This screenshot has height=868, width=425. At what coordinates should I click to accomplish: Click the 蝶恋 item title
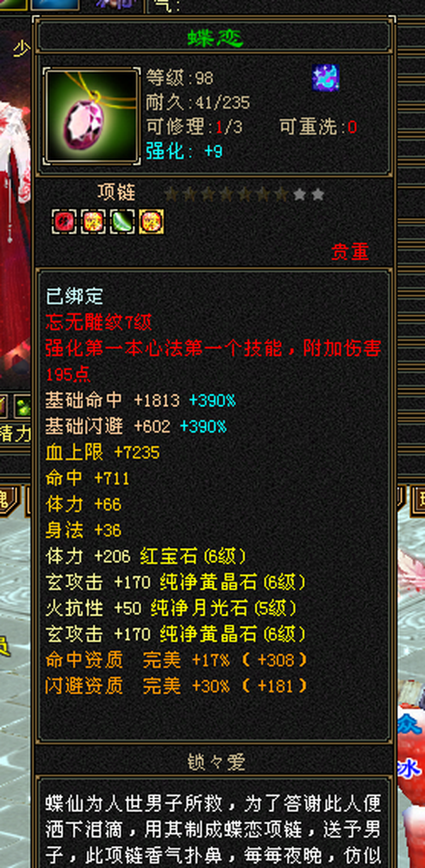(215, 38)
